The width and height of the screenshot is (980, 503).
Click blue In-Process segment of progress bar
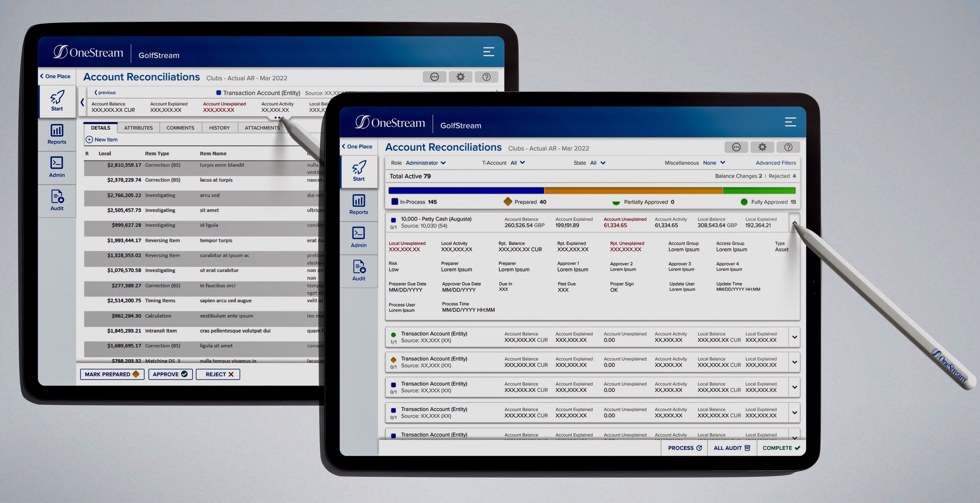(466, 191)
